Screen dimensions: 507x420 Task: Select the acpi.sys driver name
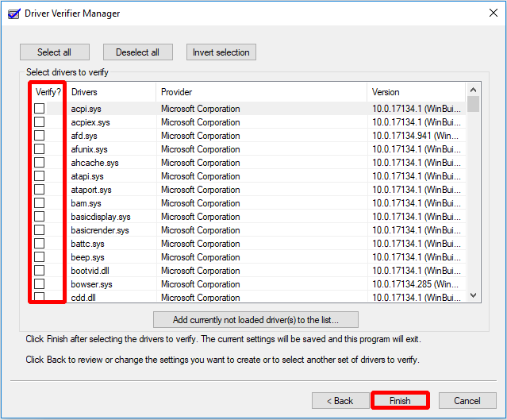click(86, 109)
